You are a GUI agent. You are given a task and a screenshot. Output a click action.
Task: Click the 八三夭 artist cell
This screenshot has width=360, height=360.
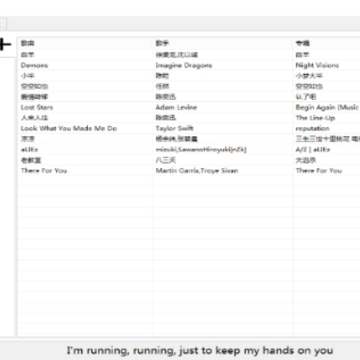click(165, 160)
